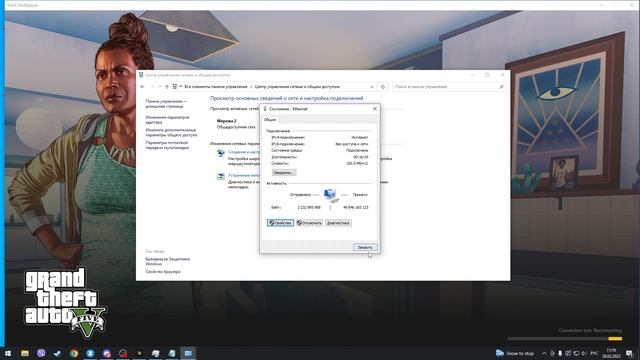This screenshot has height=360, width=640.
Task: Close Ethernet status dialog with X
Action: pyautogui.click(x=375, y=109)
